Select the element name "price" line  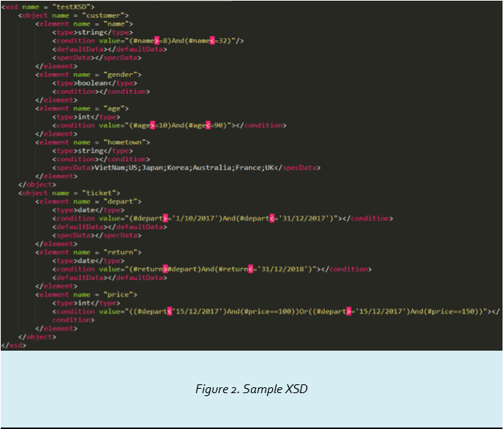click(x=86, y=294)
